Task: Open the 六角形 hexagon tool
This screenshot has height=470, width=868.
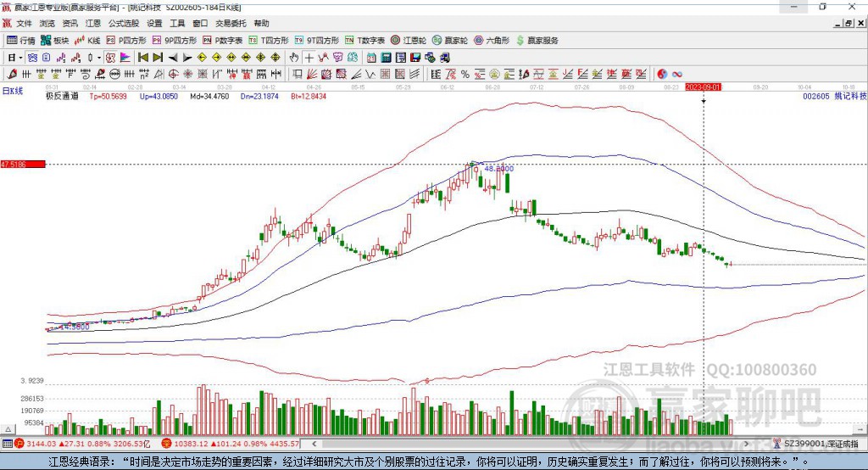Action: click(491, 41)
